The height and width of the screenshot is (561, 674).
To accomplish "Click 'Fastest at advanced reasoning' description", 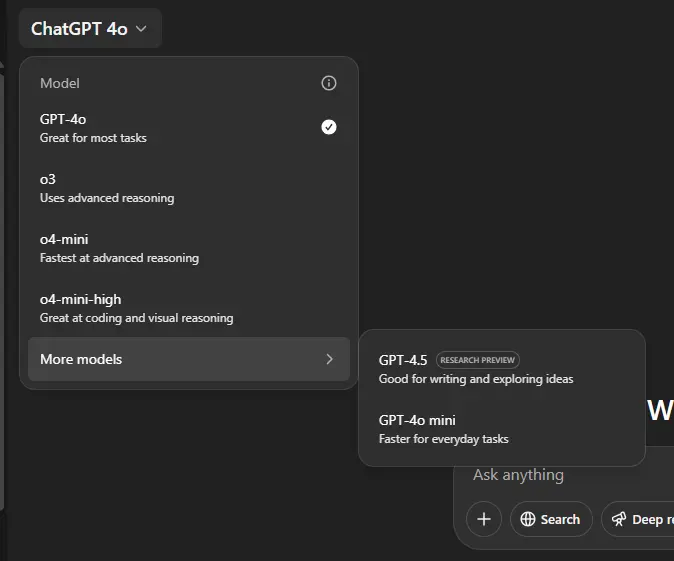I will (x=119, y=258).
